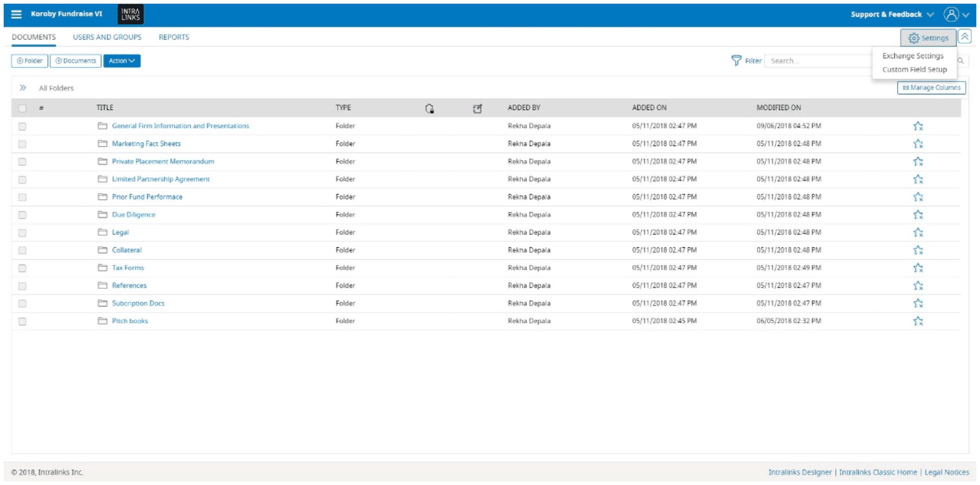Image resolution: width=980 pixels, height=485 pixels.
Task: Click the folder icon beside Tax Forms
Action: 102,267
